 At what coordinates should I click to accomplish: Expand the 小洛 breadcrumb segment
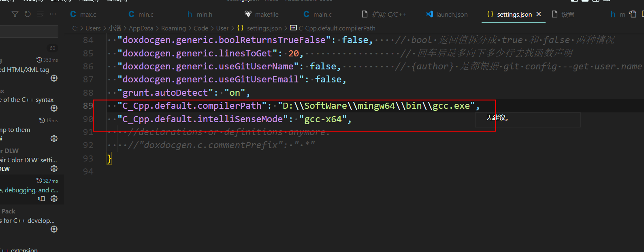coord(115,28)
